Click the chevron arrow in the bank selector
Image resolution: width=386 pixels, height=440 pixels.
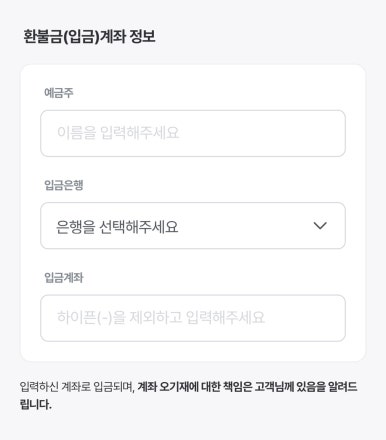(x=320, y=226)
